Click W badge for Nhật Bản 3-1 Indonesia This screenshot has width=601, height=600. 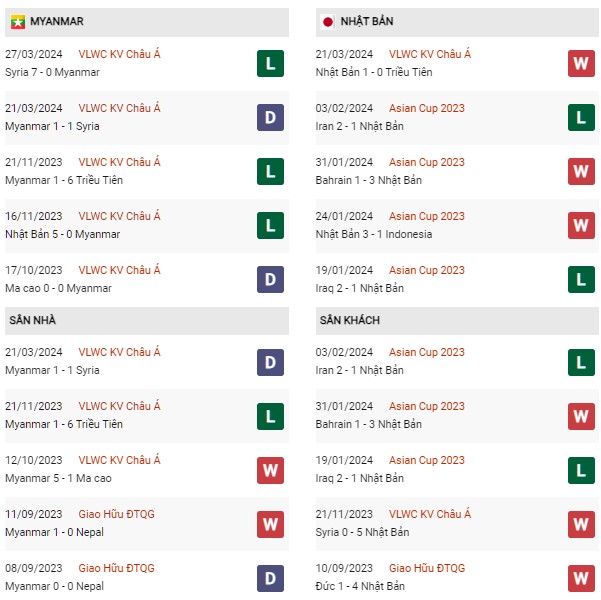[581, 226]
